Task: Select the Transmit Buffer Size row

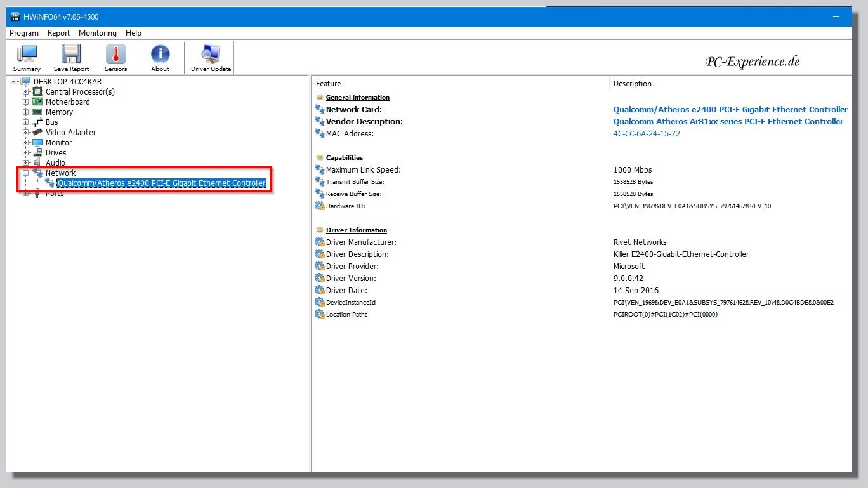Action: (x=582, y=182)
